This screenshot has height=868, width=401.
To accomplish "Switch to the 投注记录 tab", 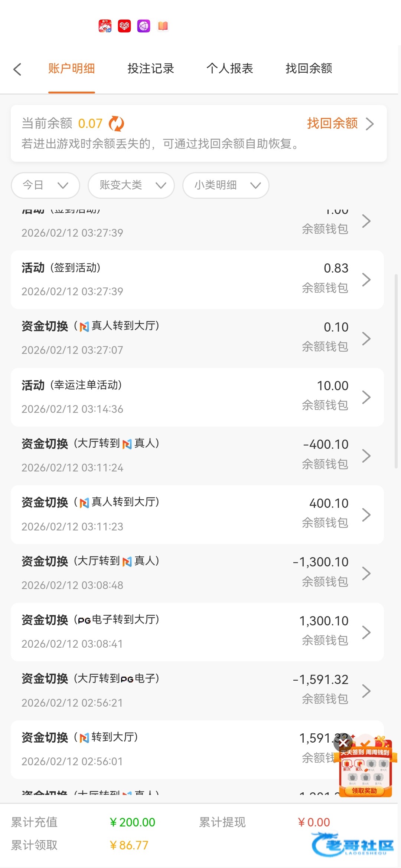I will point(151,69).
